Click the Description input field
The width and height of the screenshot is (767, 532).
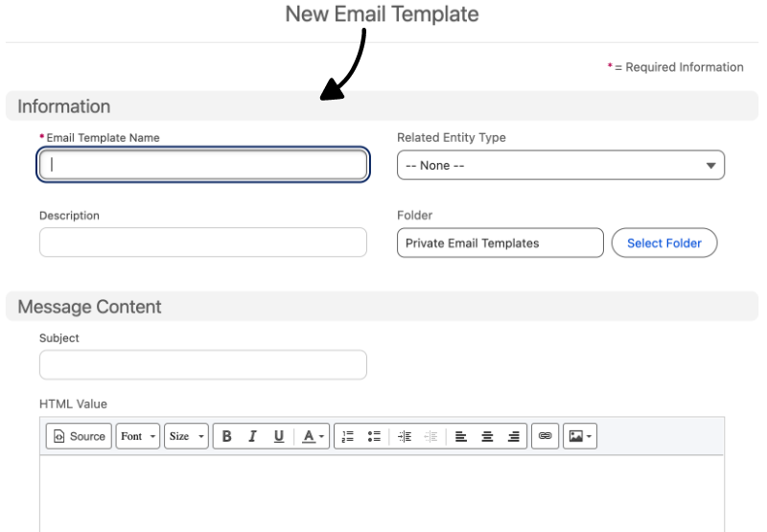[x=203, y=243]
